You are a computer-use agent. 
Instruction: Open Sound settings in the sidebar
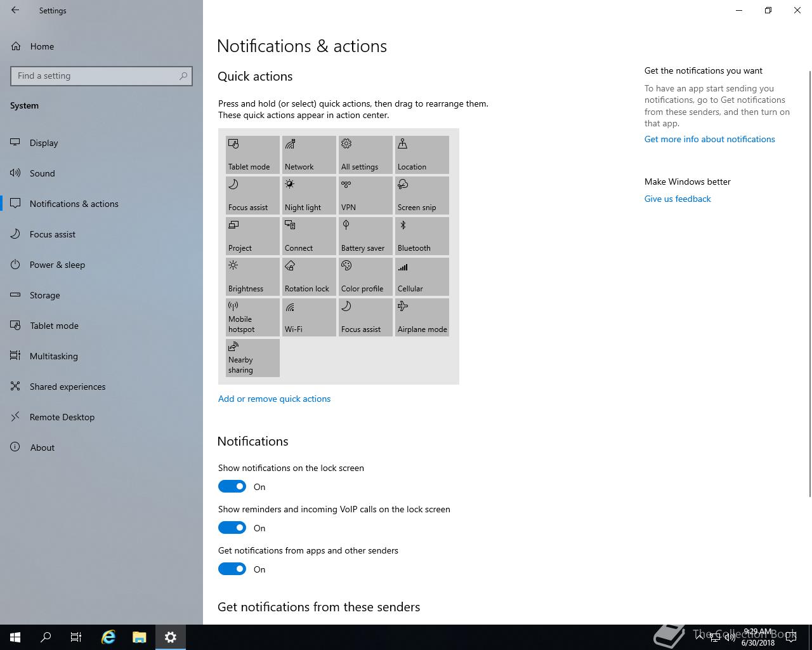pos(101,173)
